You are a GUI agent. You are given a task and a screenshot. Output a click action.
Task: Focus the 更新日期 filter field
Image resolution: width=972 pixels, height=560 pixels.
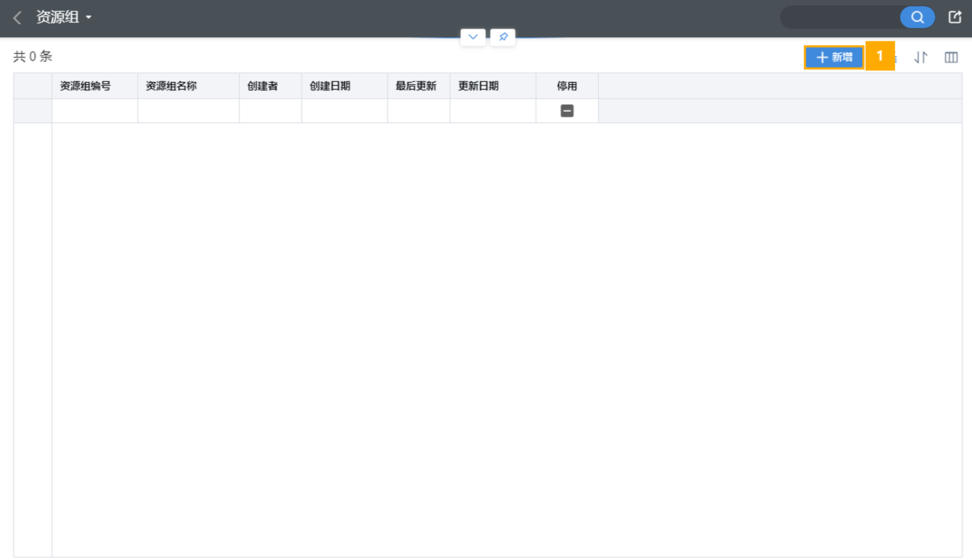(493, 111)
